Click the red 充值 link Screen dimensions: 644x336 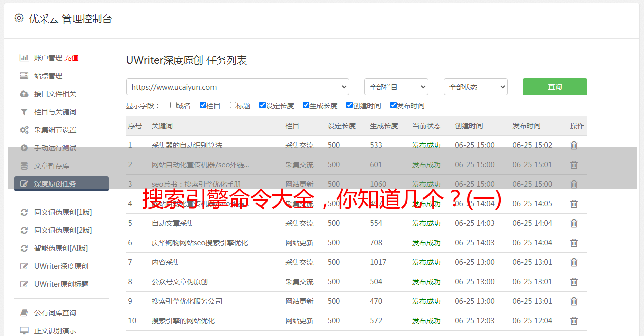point(71,58)
